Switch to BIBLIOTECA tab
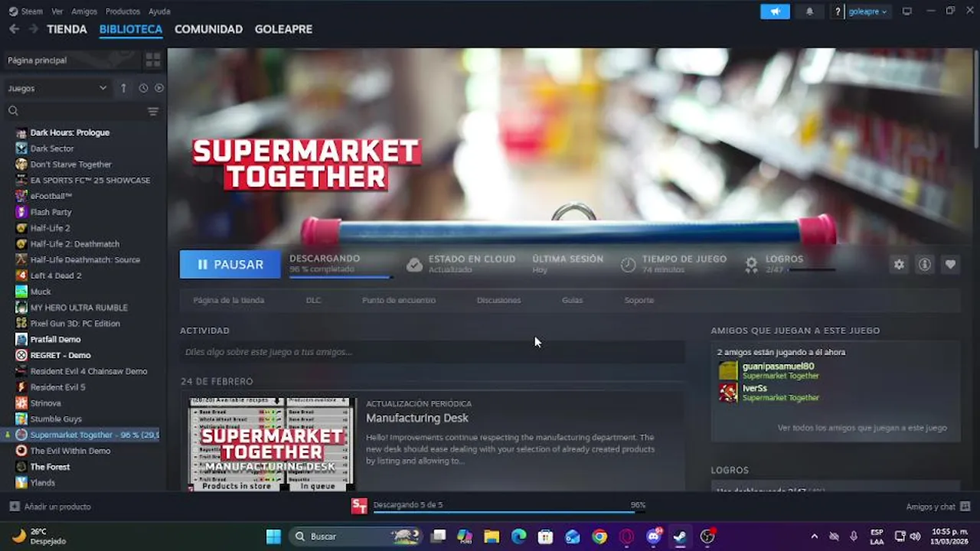The height and width of the screenshot is (551, 980). [x=131, y=29]
